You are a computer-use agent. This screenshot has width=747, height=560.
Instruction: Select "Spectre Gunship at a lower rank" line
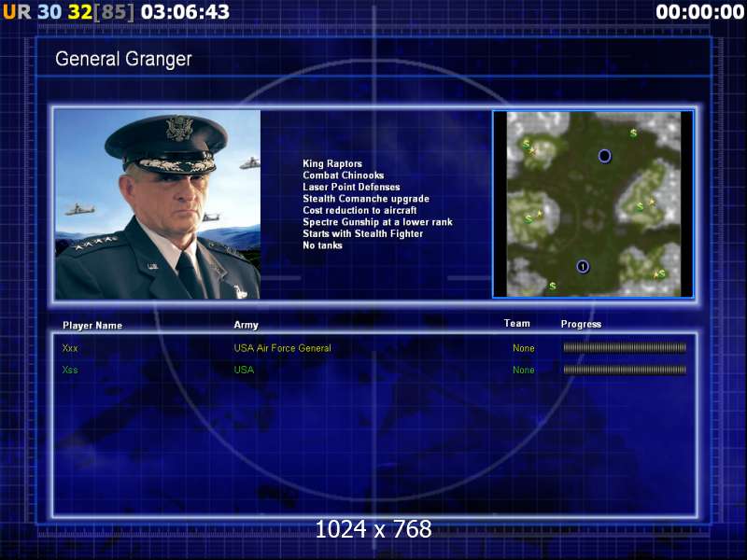377,222
